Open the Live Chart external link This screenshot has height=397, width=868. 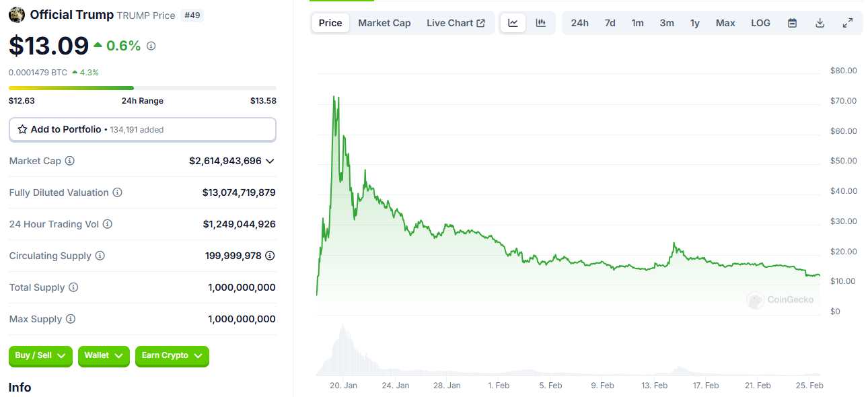(x=456, y=23)
